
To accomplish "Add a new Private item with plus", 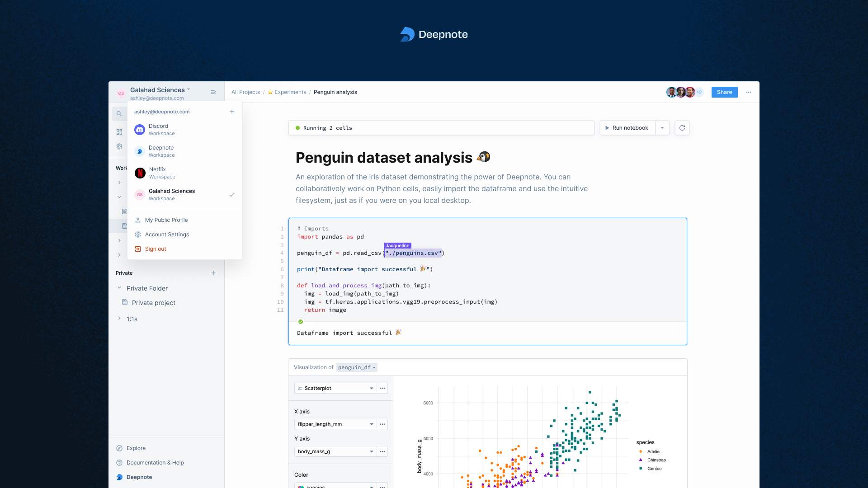I will (x=213, y=273).
